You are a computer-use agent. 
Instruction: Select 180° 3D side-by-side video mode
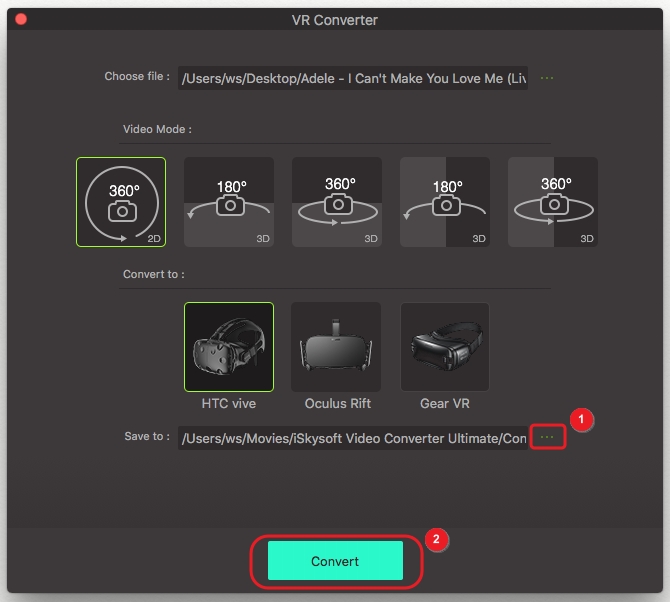pyautogui.click(x=445, y=202)
